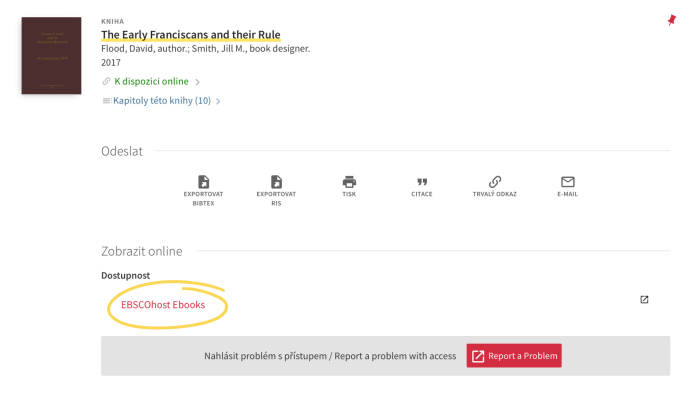Click the Report a Problem button
Screen dimensions: 700x394
pyautogui.click(x=514, y=356)
